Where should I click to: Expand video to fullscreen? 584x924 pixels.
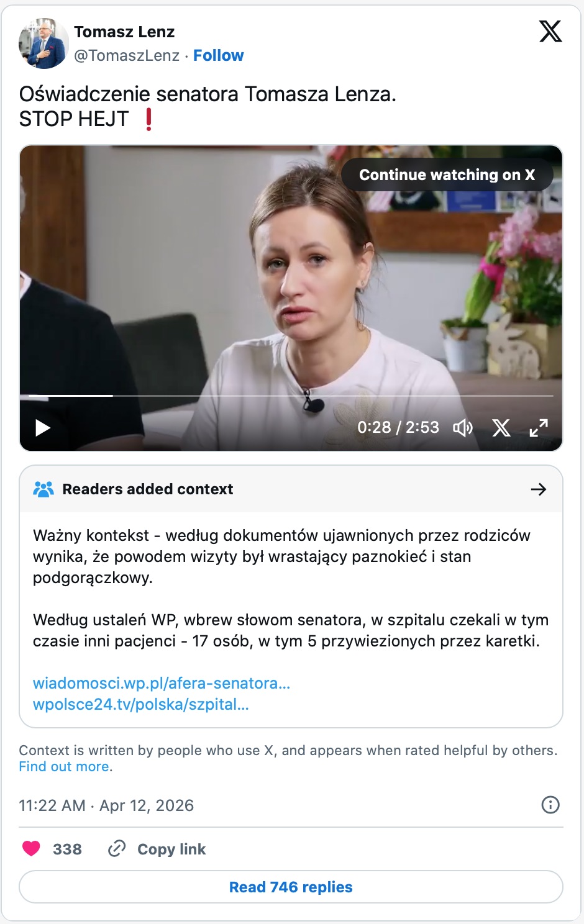point(539,427)
